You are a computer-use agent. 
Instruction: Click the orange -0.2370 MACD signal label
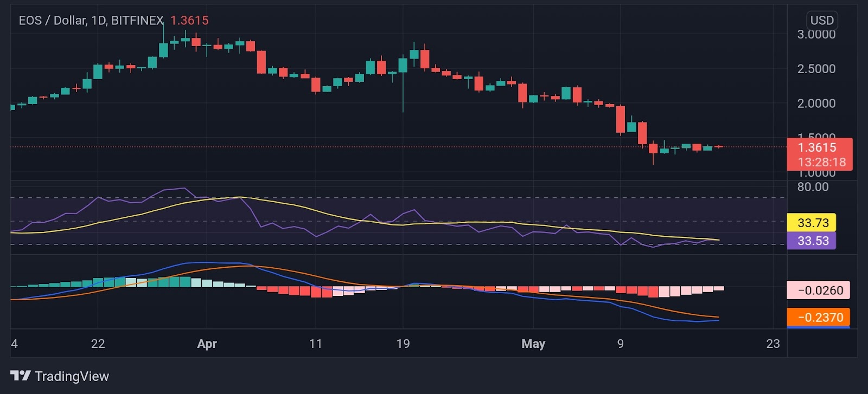(x=819, y=317)
